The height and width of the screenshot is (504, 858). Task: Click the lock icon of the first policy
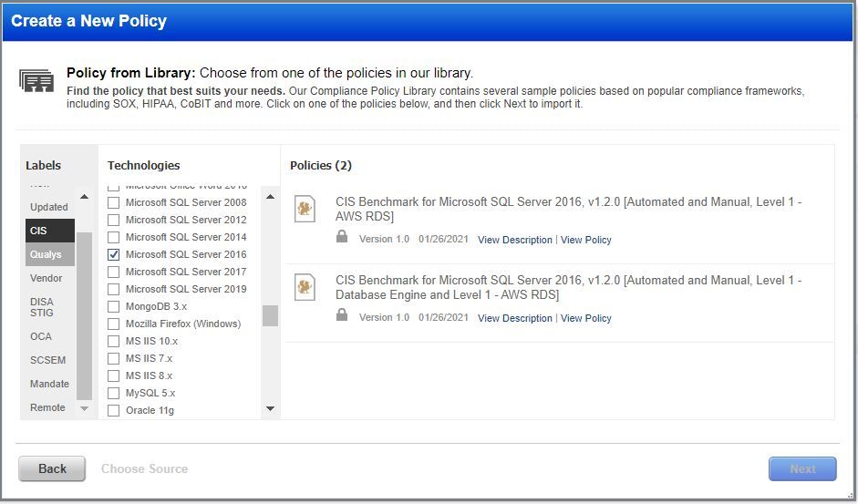click(342, 236)
